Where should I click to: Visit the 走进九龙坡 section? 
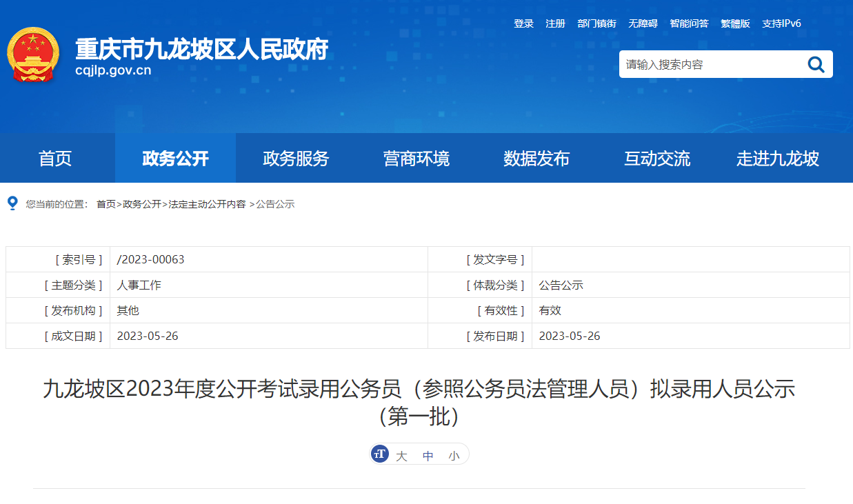(777, 159)
